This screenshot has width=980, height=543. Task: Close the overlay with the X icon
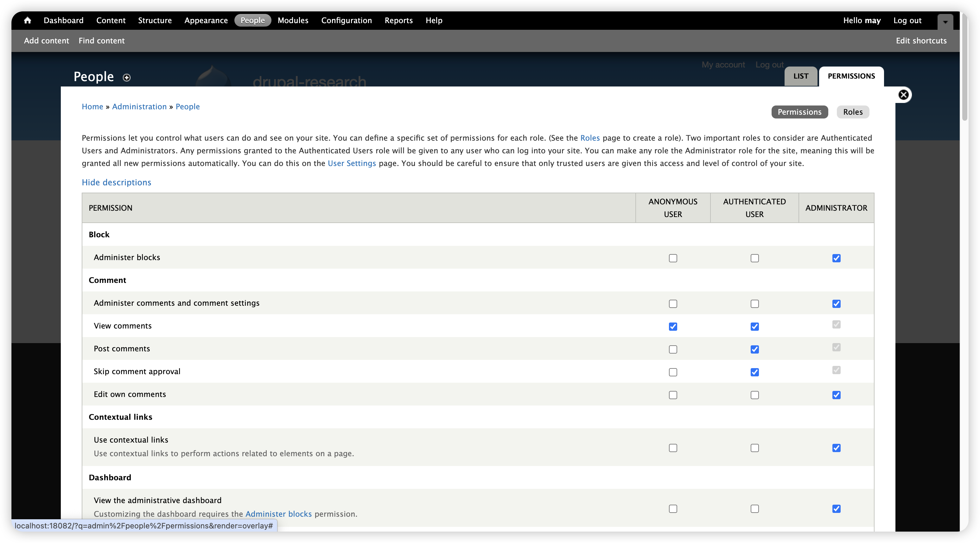click(904, 95)
